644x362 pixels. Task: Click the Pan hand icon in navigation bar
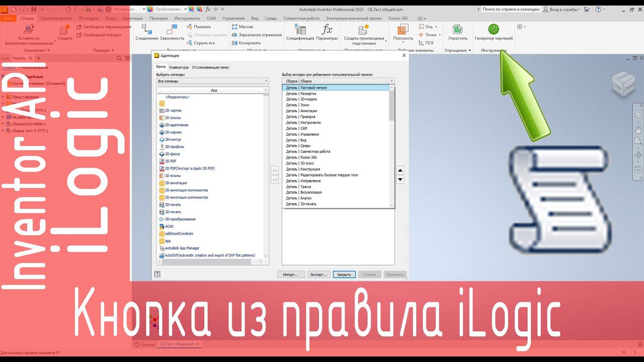[x=638, y=129]
